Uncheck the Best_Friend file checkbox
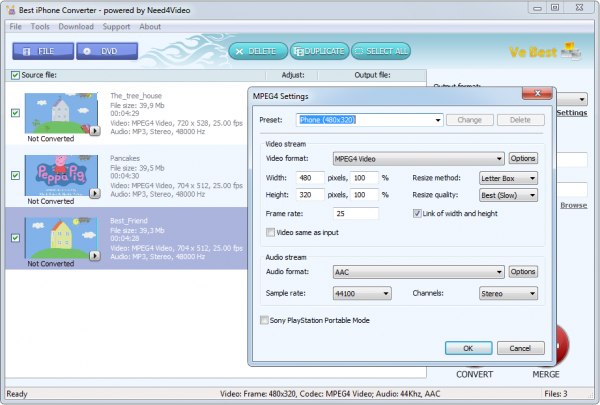This screenshot has width=600, height=405. point(15,238)
